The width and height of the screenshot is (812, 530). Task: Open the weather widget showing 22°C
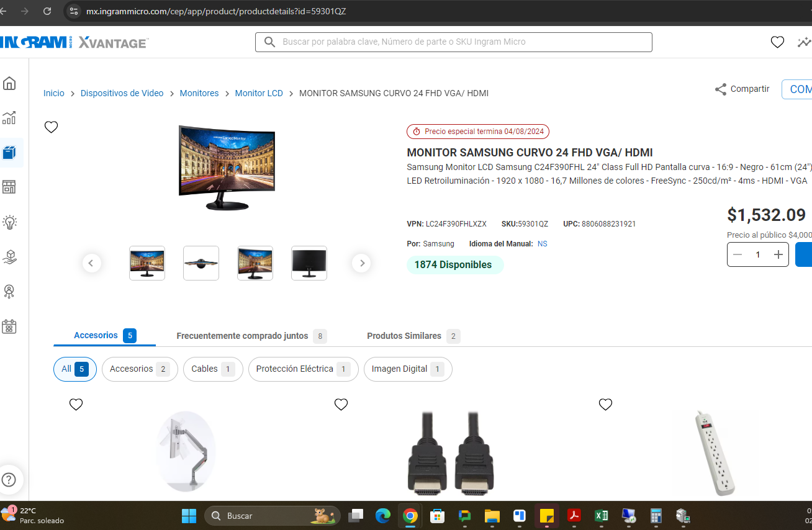32,515
